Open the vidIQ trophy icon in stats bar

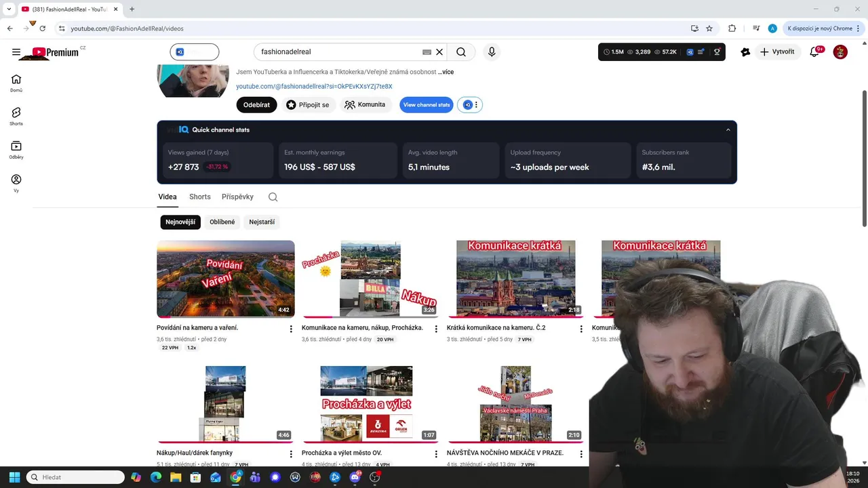point(717,52)
